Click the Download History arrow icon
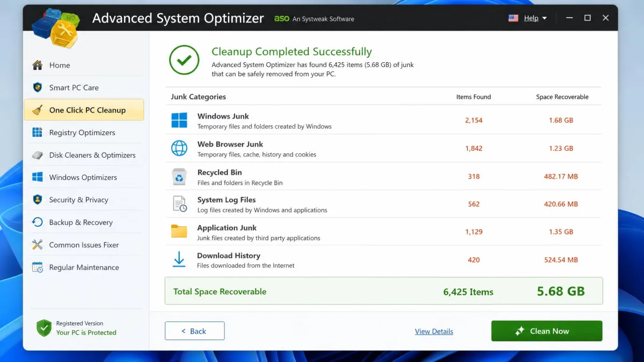The image size is (644, 362). (179, 260)
